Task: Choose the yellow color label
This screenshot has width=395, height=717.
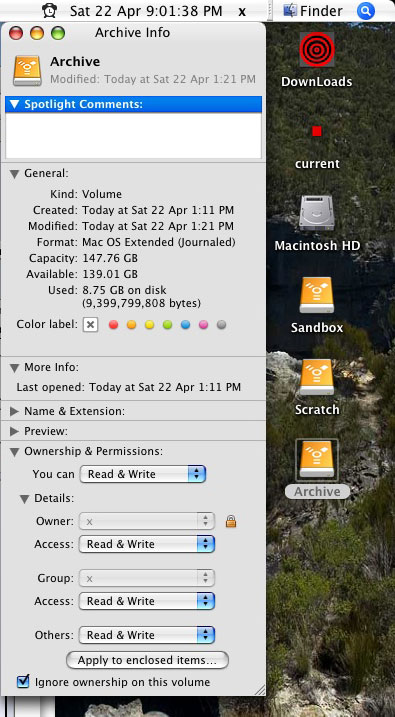Action: 149,325
